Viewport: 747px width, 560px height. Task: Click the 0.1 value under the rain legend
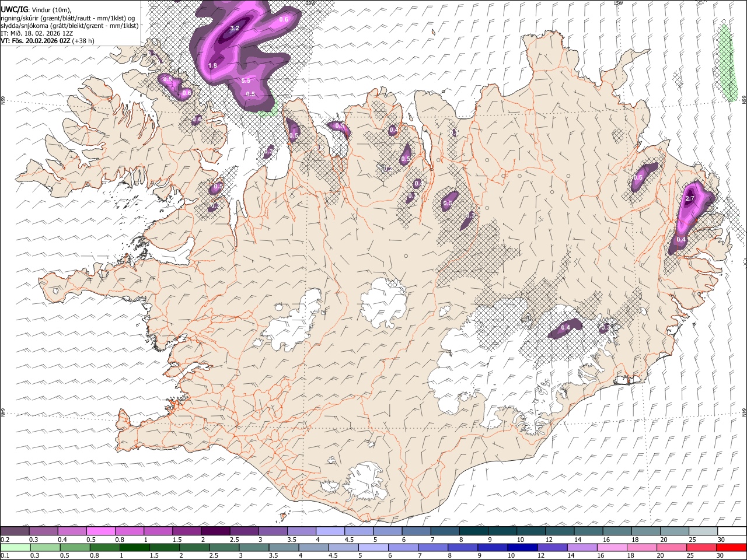(x=5, y=556)
